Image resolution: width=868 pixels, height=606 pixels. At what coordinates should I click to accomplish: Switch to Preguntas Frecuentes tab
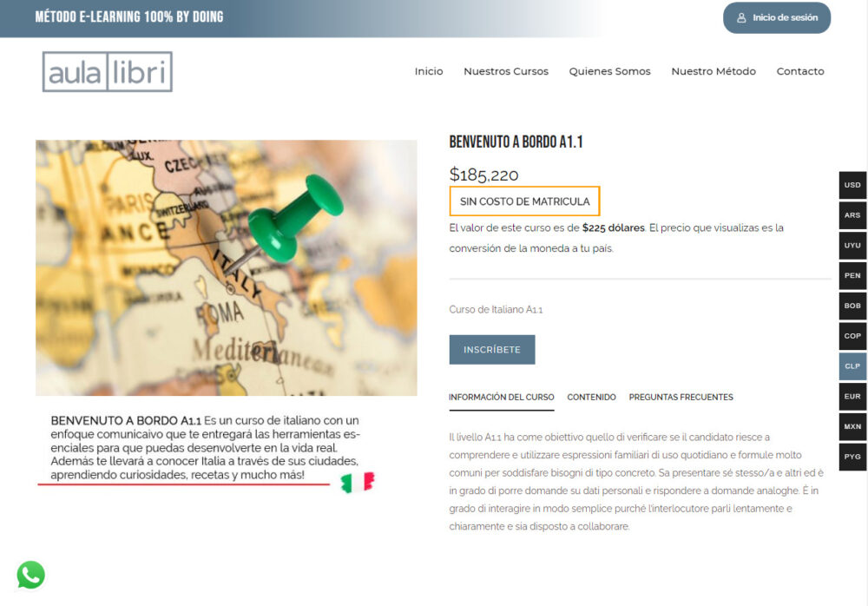[x=681, y=398]
